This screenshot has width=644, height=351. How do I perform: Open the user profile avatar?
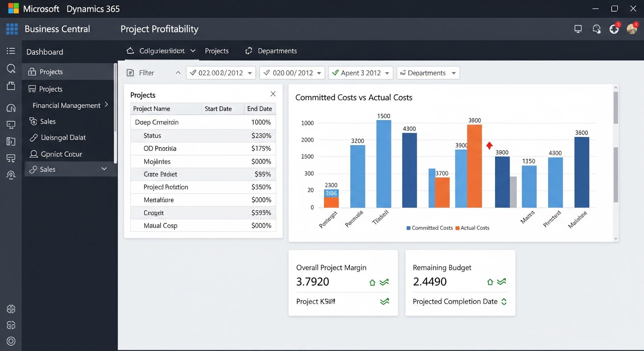632,28
